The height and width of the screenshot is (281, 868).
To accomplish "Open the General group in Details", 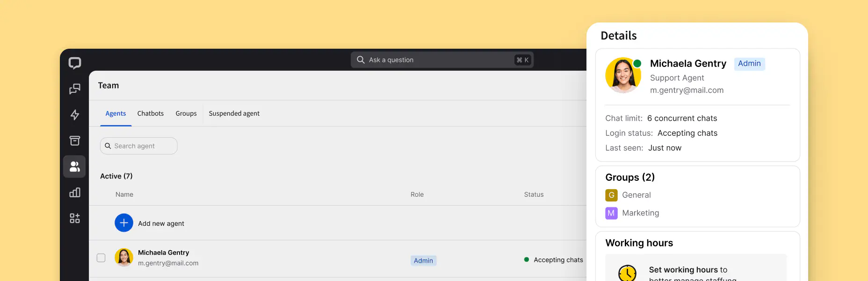I will click(636, 195).
